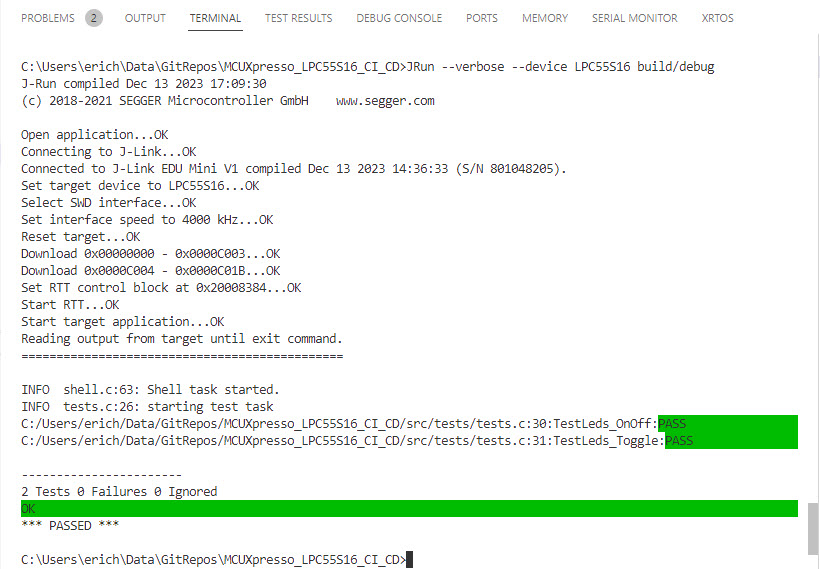
Task: Click the terminal vertical scrollbar thumb
Action: tap(812, 527)
